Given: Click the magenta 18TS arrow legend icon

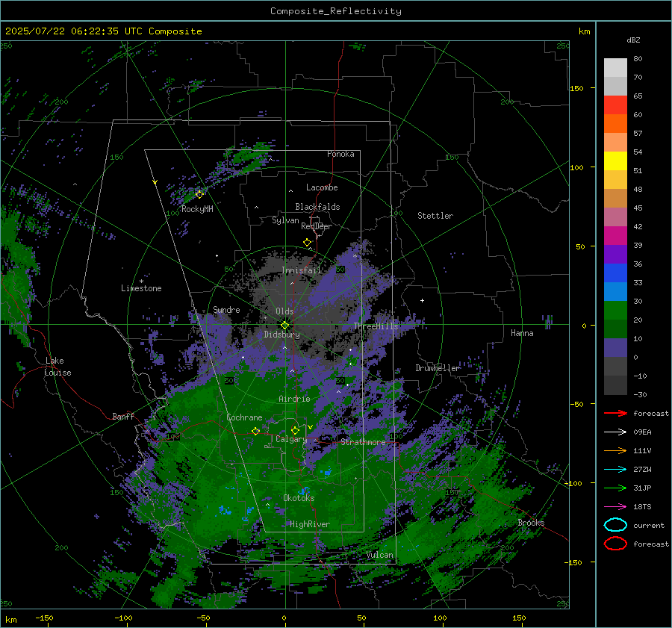Looking at the screenshot, I should tap(615, 507).
